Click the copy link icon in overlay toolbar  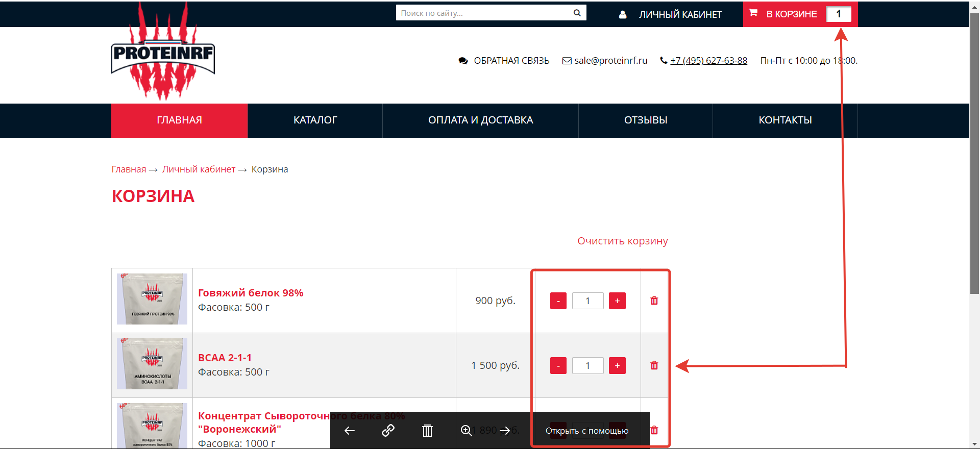388,431
